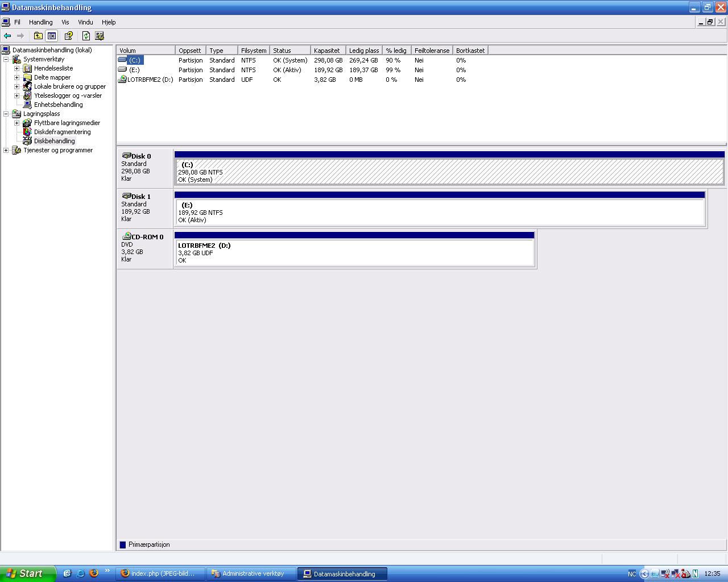Image resolution: width=728 pixels, height=582 pixels.
Task: Collapse the Lagringsplass tree node
Action: 6,114
